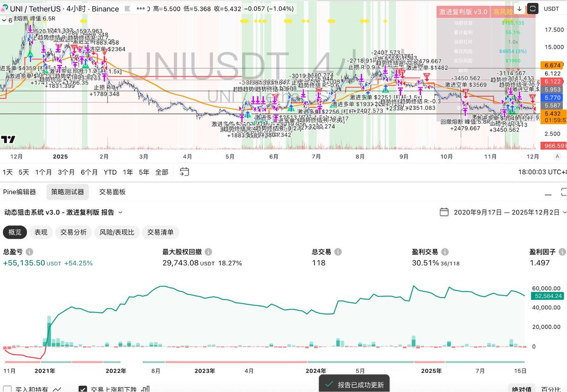567x392 pixels.
Task: Open the date range calendar icon
Action: 444,212
